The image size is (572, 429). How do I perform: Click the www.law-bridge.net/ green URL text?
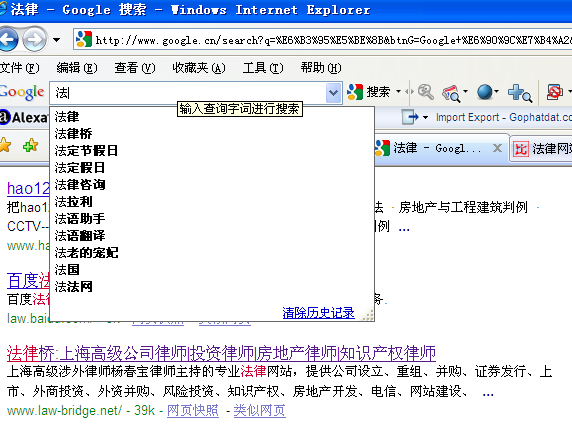coord(64,411)
